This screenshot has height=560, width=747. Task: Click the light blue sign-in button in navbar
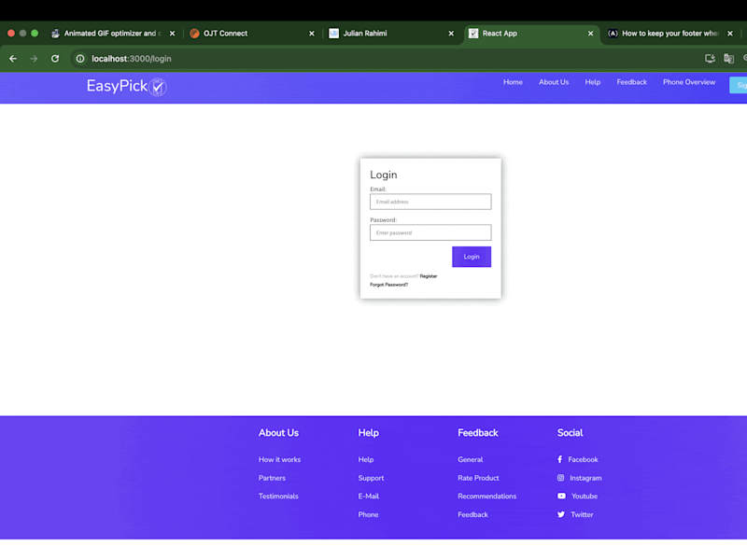click(x=739, y=85)
